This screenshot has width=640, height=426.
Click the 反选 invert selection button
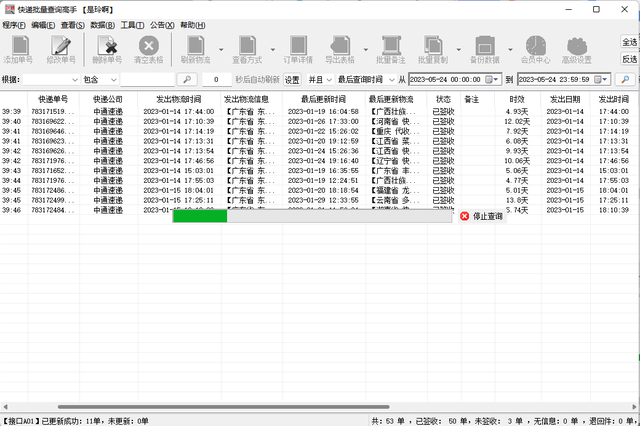click(x=629, y=59)
